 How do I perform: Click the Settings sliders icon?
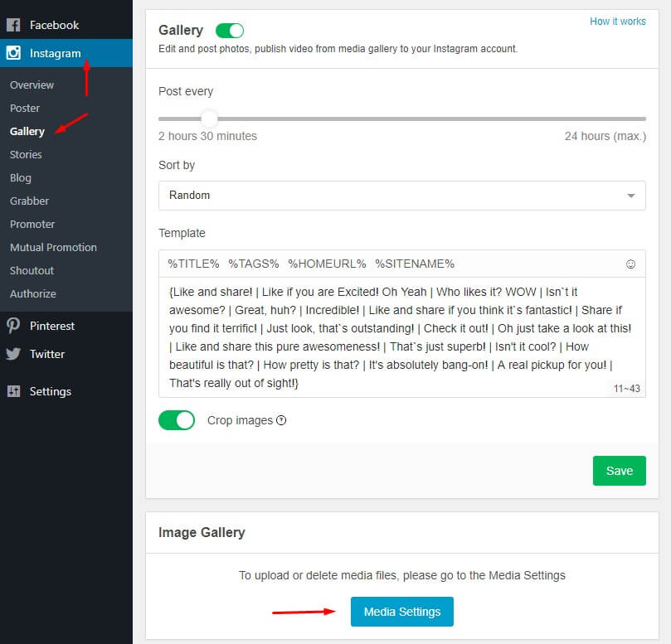click(14, 391)
